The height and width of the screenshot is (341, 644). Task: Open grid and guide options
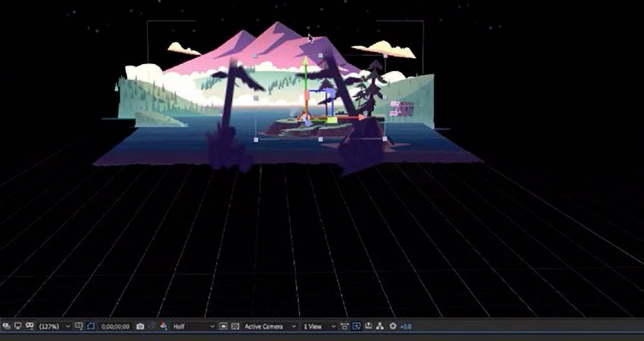pyautogui.click(x=79, y=326)
